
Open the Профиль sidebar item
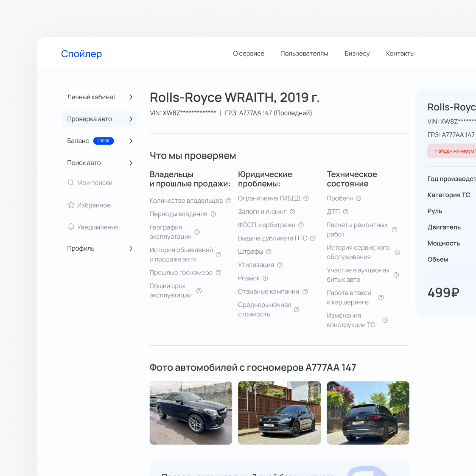(x=99, y=248)
